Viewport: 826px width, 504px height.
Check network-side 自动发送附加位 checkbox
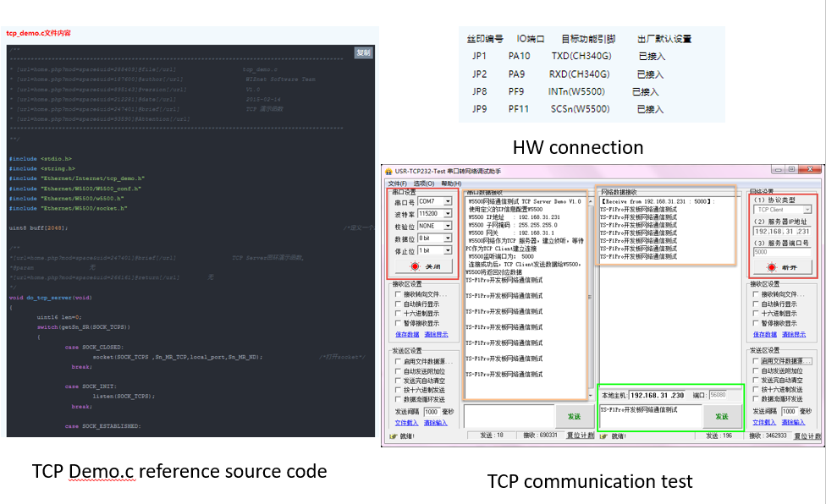(756, 371)
